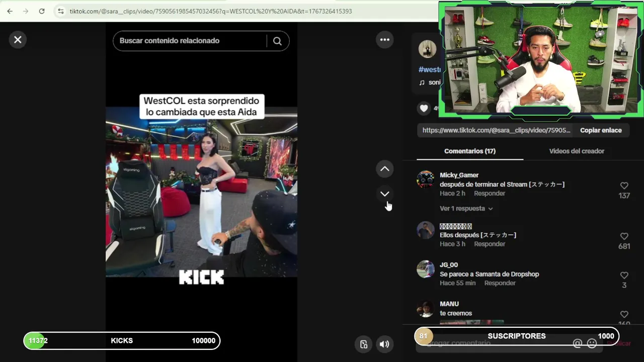The width and height of the screenshot is (644, 362).
Task: Switch to 'Videos del creador' tab
Action: coord(577,151)
